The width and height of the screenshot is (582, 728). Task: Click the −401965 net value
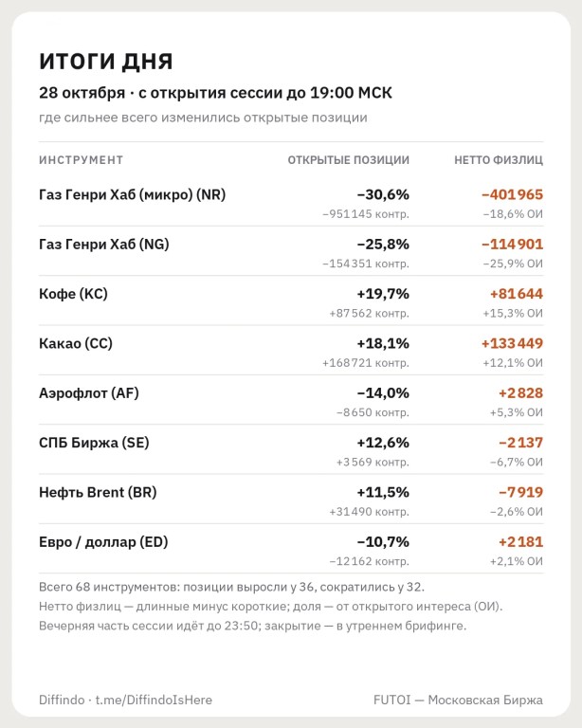[x=513, y=194]
